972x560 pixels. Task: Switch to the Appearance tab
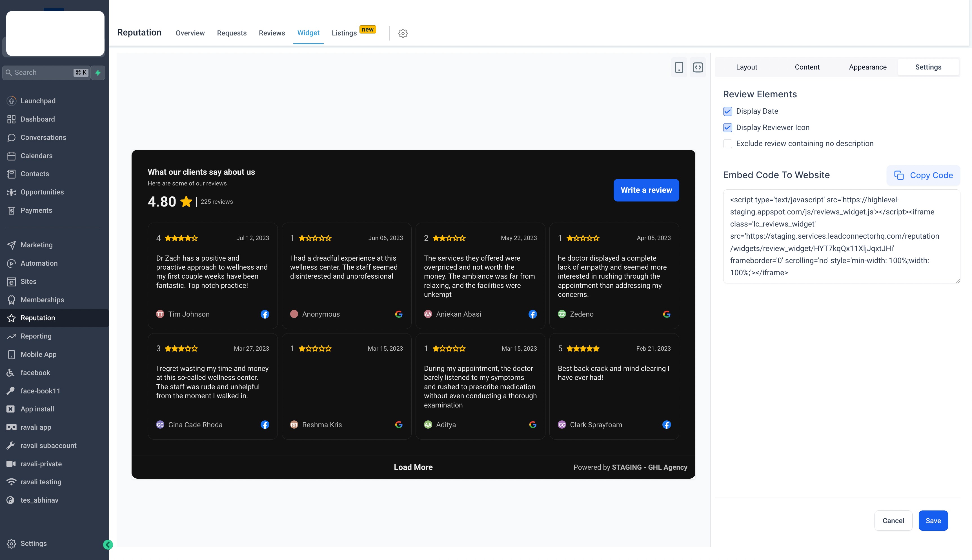pos(867,67)
